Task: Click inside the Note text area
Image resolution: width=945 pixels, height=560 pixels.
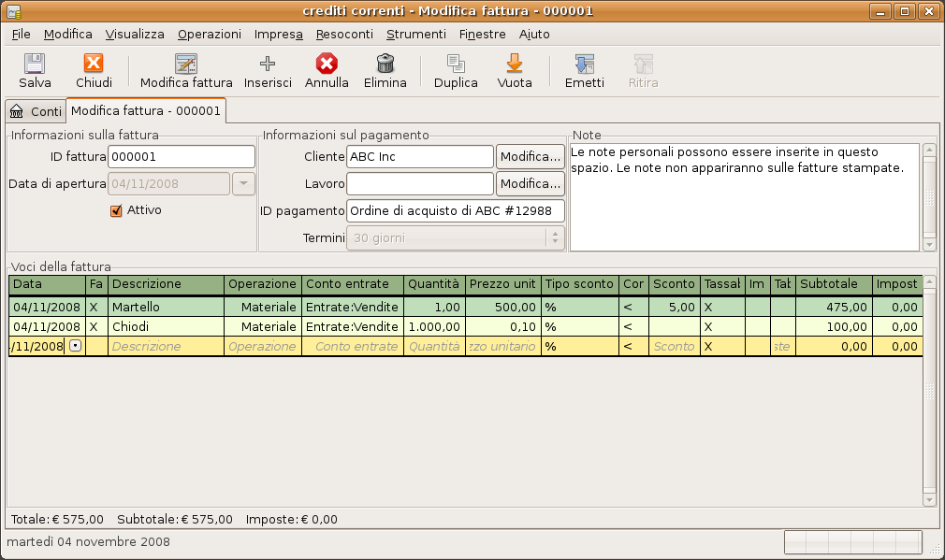Action: [x=745, y=197]
